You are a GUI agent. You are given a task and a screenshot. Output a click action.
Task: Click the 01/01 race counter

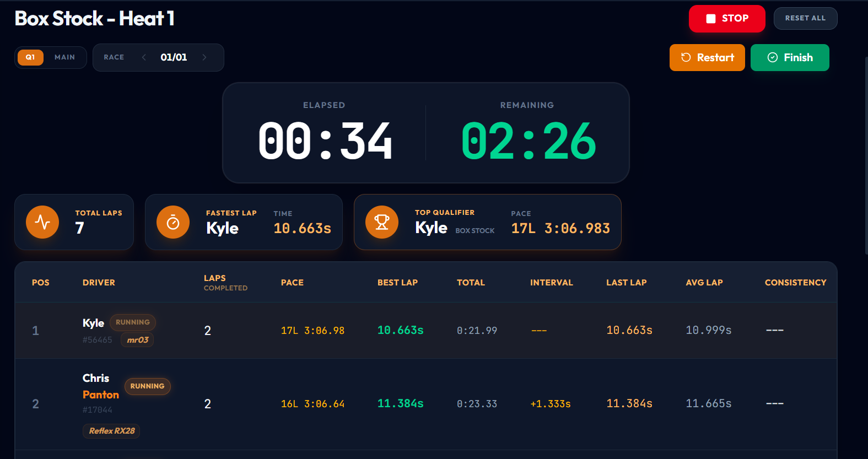tap(174, 57)
